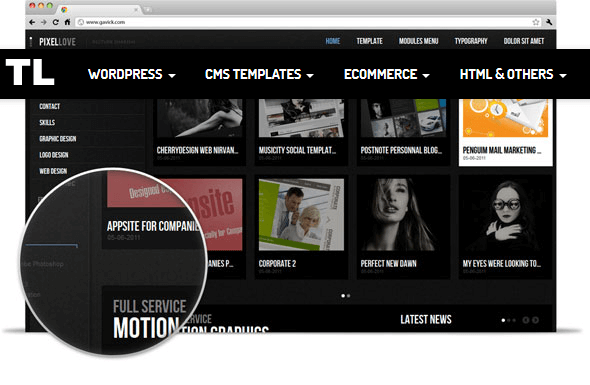This screenshot has width=590, height=385.
Task: Open the Dolor Sit Amet menu item
Action: 524,41
